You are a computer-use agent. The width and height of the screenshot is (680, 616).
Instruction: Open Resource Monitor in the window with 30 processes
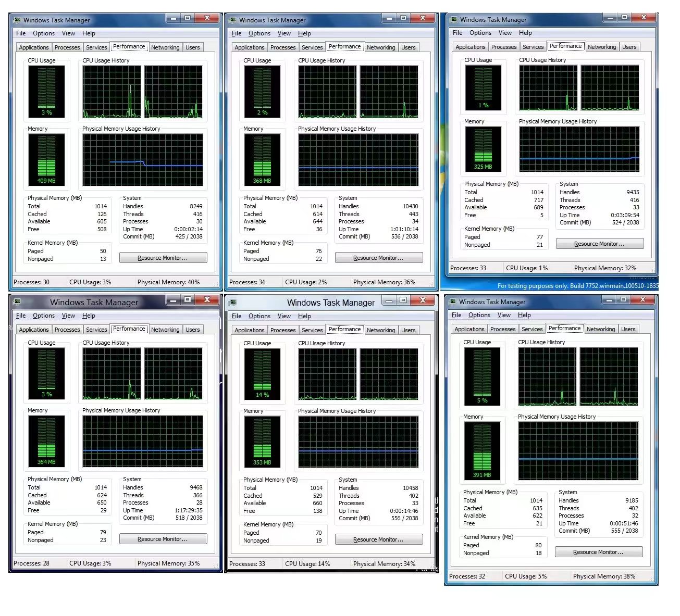tap(163, 258)
